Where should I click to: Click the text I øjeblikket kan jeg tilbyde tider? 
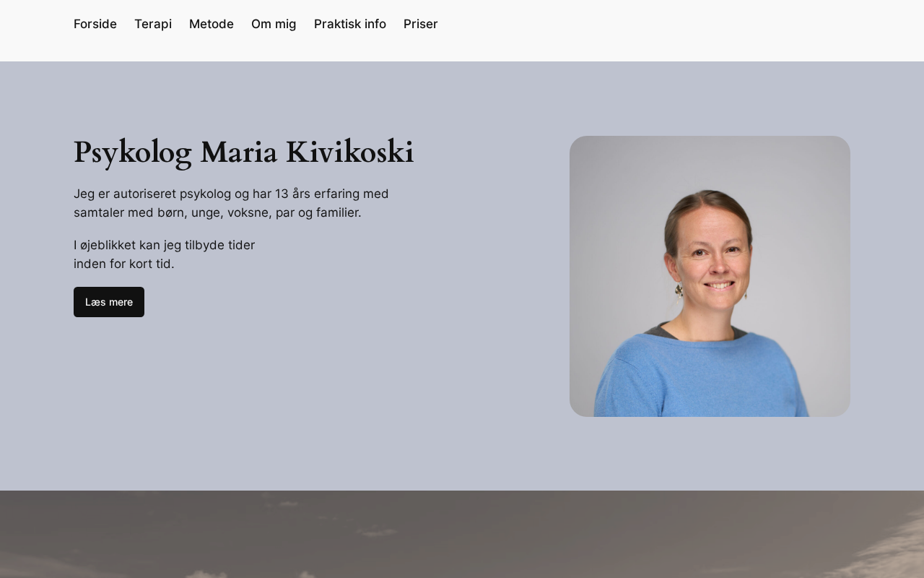point(165,245)
